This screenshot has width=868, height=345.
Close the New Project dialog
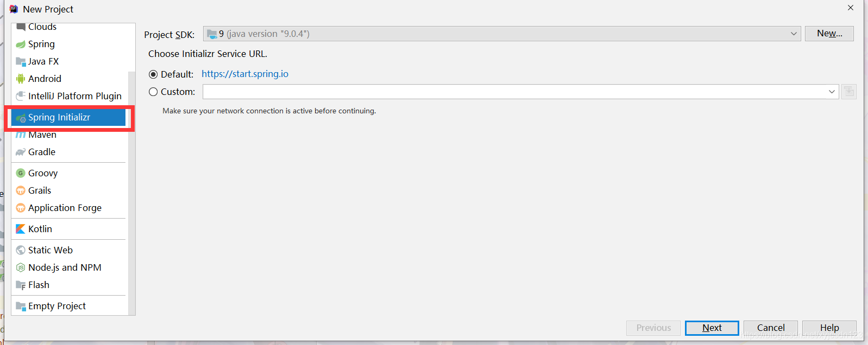tap(851, 8)
